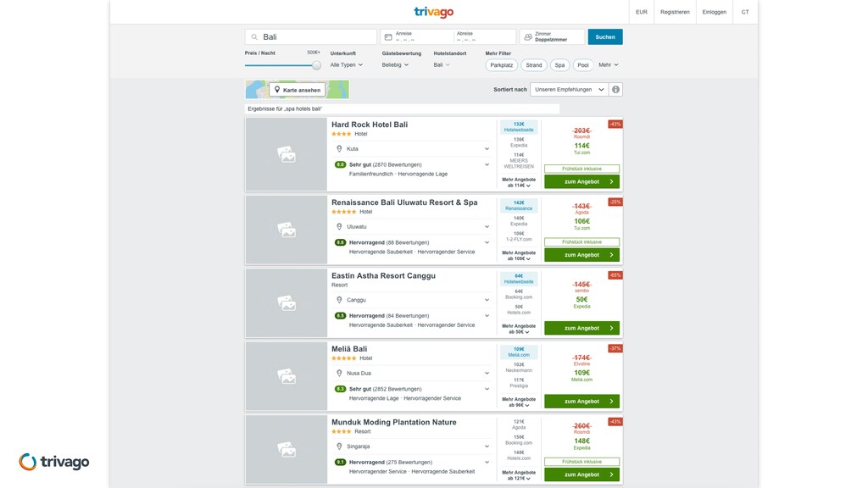868x488 pixels.
Task: Click the Karte ansehen button
Action: (x=298, y=90)
